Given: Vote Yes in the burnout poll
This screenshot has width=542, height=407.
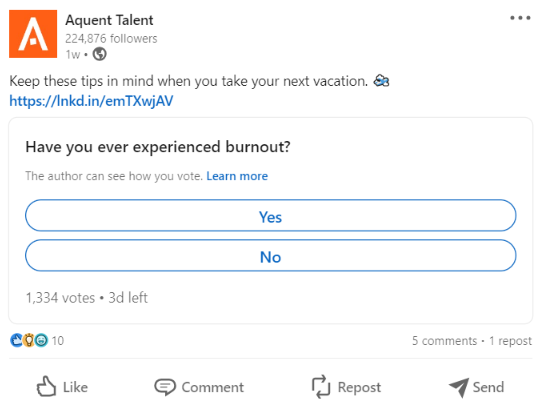Looking at the screenshot, I should (271, 215).
